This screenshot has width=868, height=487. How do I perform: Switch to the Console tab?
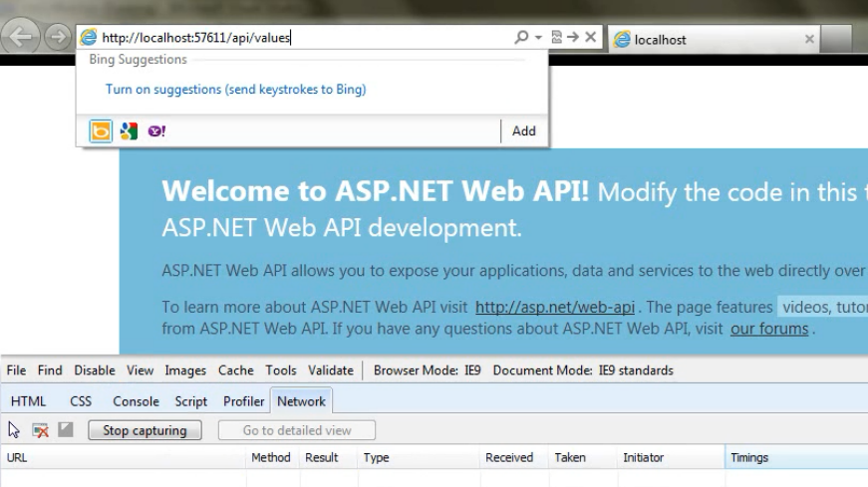click(x=136, y=401)
